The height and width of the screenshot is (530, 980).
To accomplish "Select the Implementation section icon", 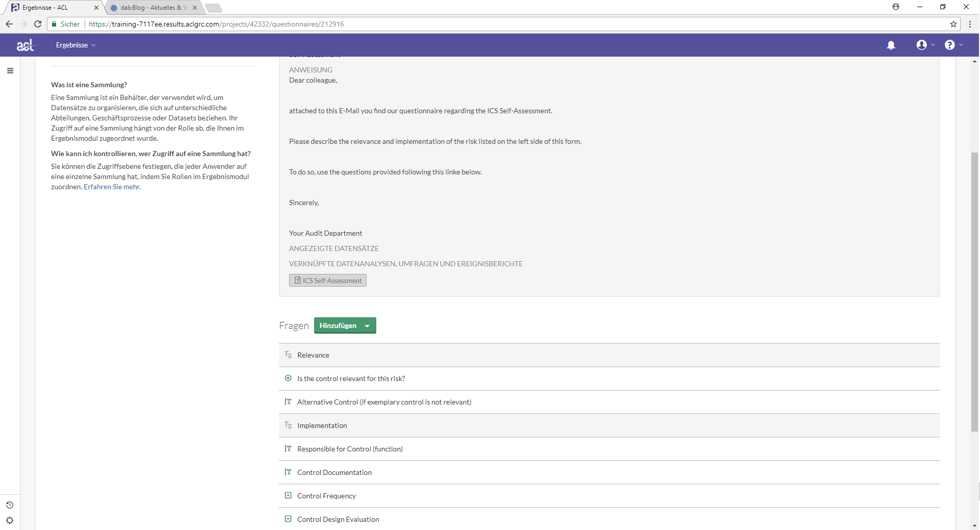I will coord(288,425).
